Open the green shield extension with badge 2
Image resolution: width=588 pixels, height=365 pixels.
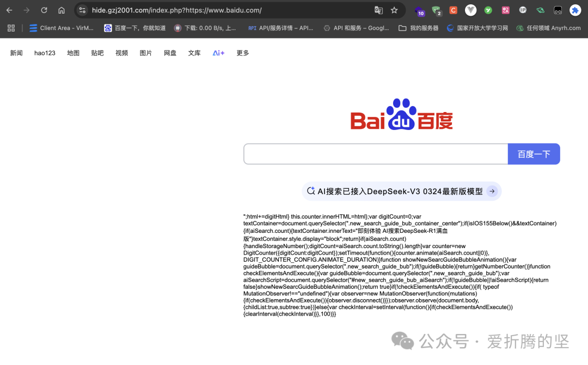pos(436,11)
